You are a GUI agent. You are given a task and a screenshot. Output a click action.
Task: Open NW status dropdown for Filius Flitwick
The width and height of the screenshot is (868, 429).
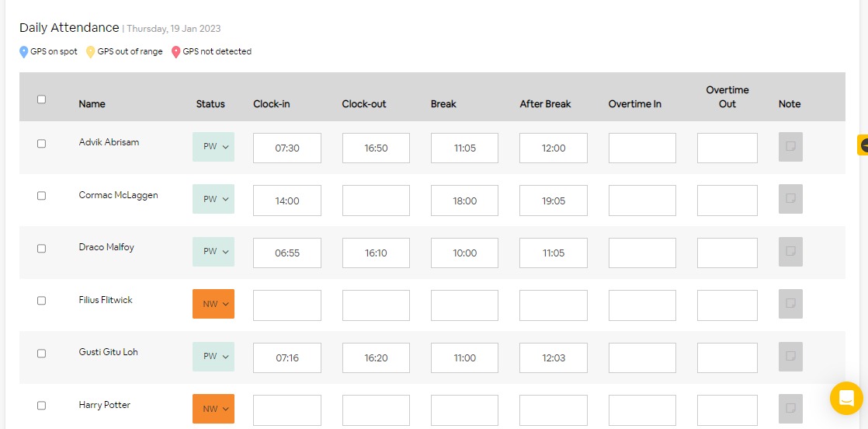[214, 304]
